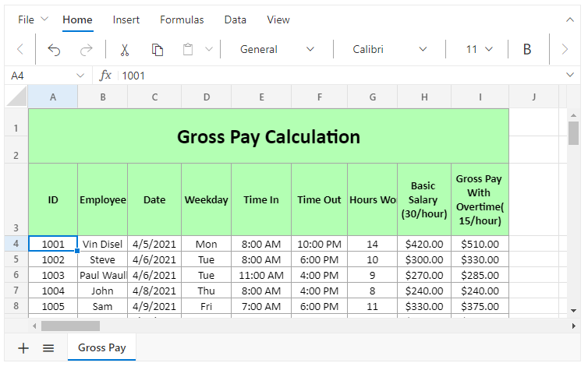Click the Name Box showing A4
Image resolution: width=588 pixels, height=370 pixels.
tap(39, 76)
